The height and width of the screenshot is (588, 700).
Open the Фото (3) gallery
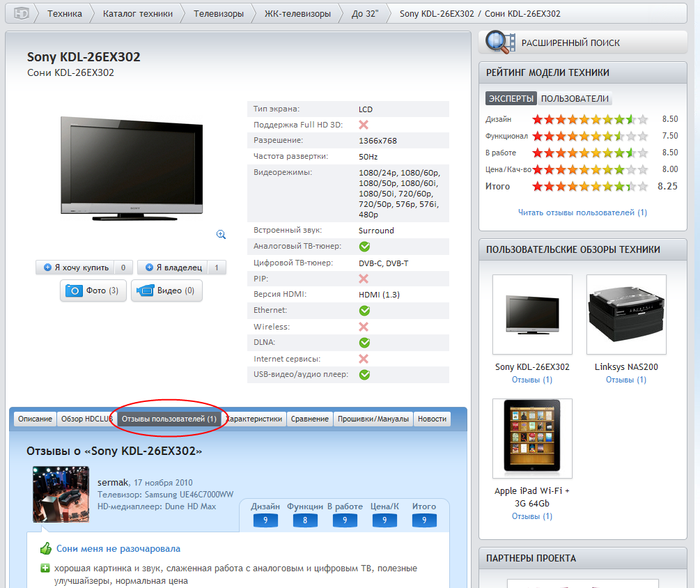(x=93, y=291)
